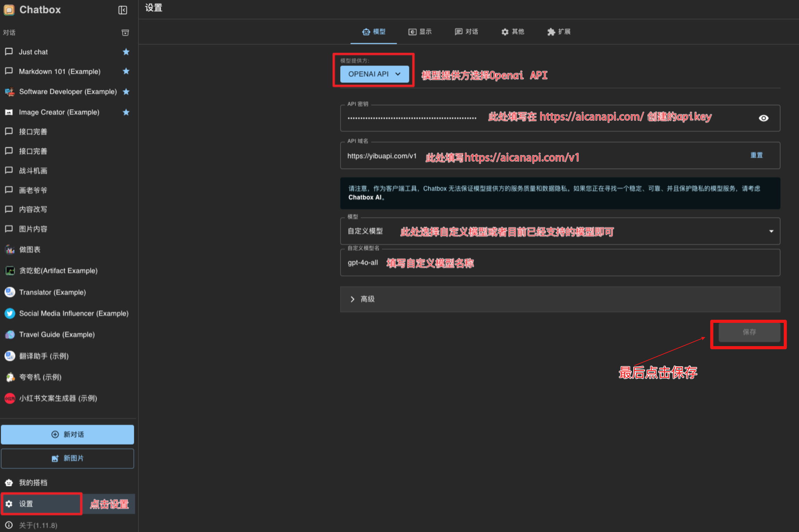This screenshot has height=532, width=799.
Task: Click the 设置 gear icon
Action: (10, 504)
